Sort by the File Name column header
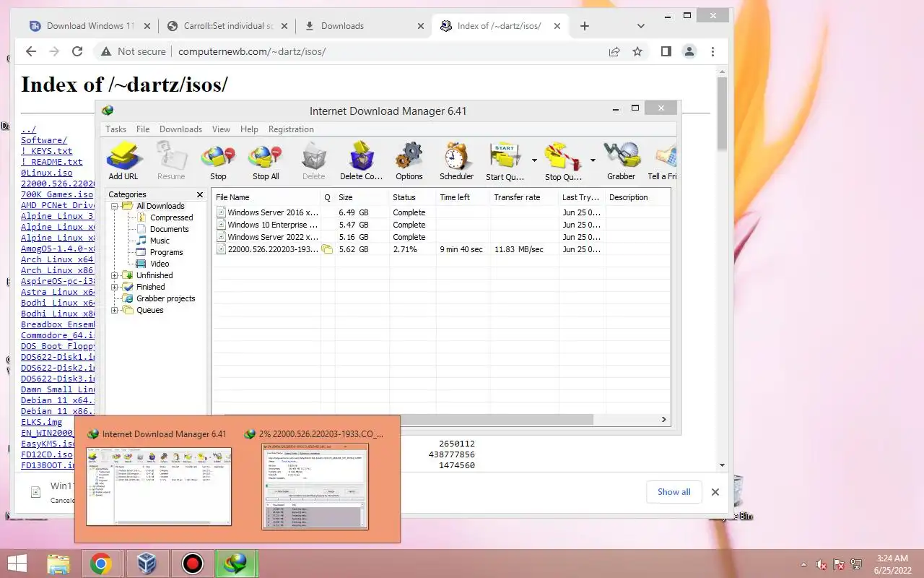Viewport: 924px width, 578px height. pos(266,197)
